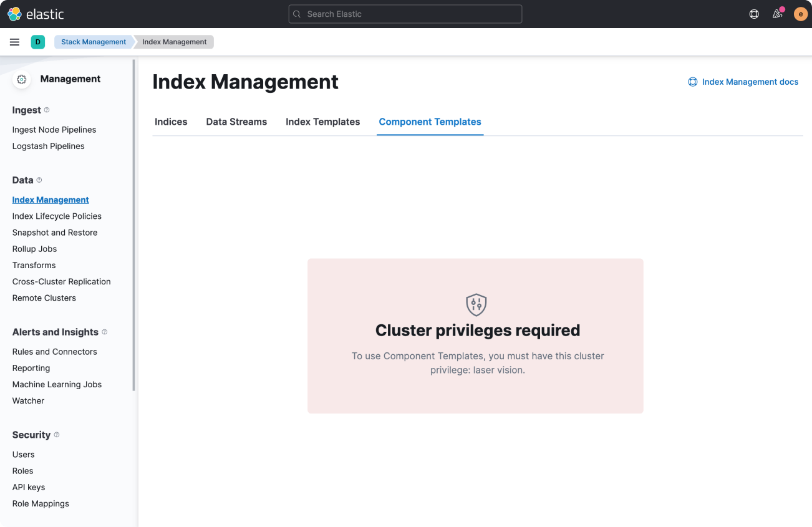Click the "D" space avatar in breadcrumb bar
Viewport: 812px width, 527px height.
click(37, 42)
